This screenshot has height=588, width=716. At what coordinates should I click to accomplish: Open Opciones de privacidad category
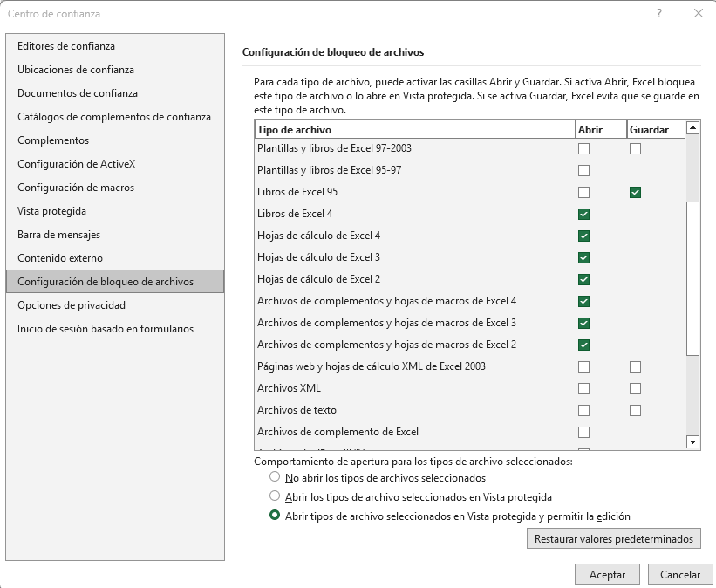tap(72, 305)
